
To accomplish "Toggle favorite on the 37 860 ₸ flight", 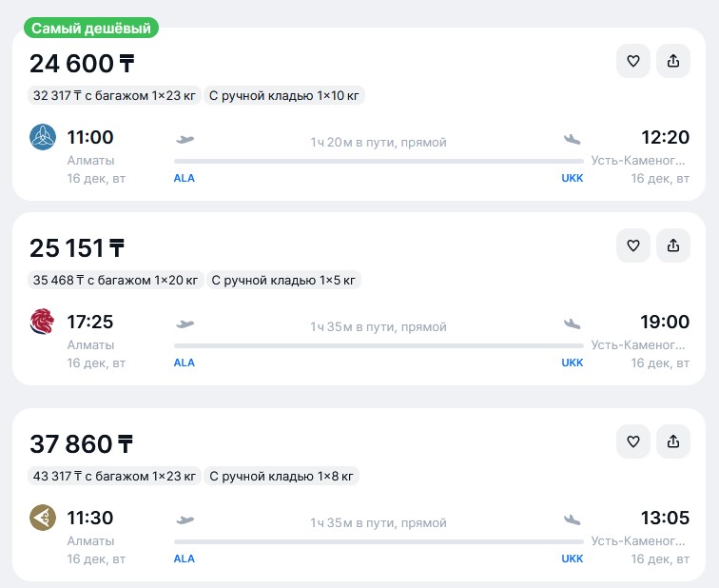I will (633, 441).
